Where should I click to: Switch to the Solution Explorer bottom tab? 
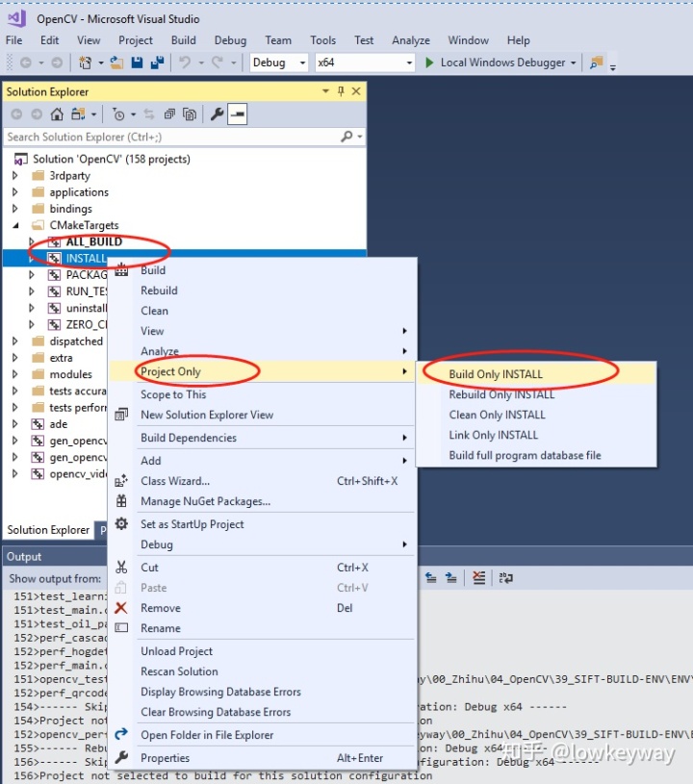pos(48,530)
